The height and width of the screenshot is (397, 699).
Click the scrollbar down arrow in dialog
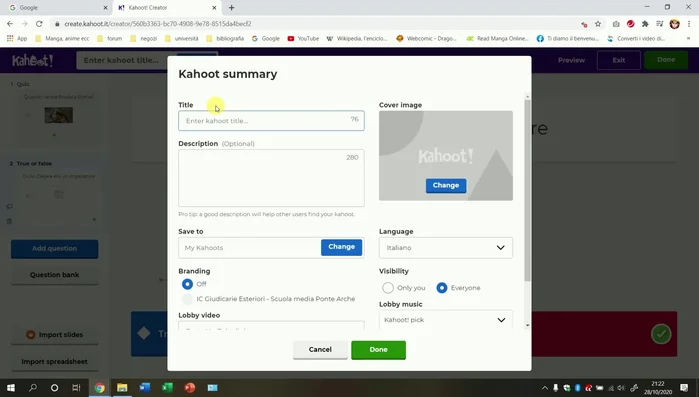coord(527,325)
